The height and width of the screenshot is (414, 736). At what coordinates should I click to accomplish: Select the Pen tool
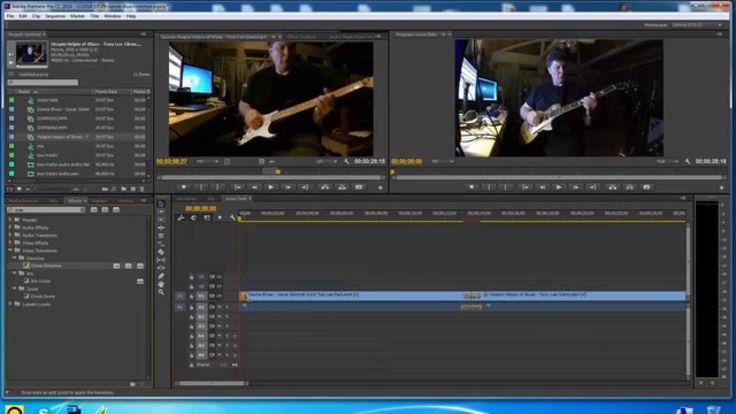[x=161, y=276]
